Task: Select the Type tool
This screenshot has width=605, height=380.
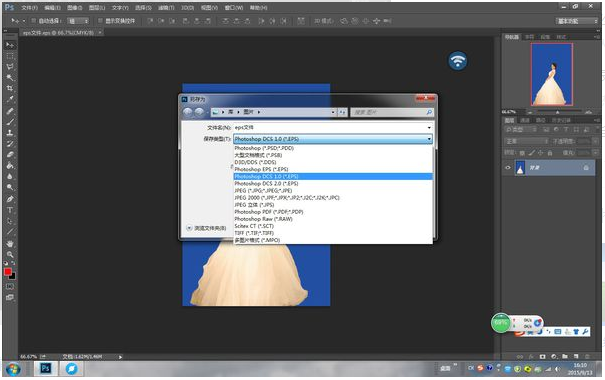Action: click(x=10, y=210)
